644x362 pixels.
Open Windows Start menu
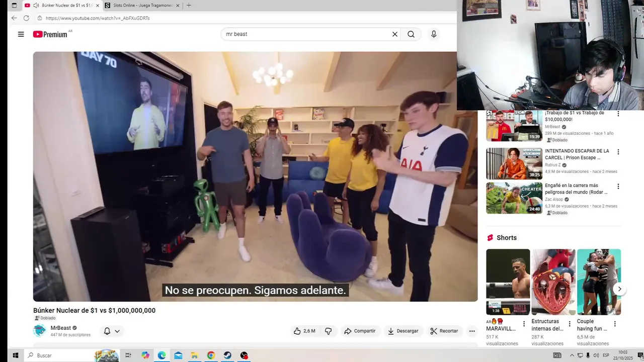15,355
